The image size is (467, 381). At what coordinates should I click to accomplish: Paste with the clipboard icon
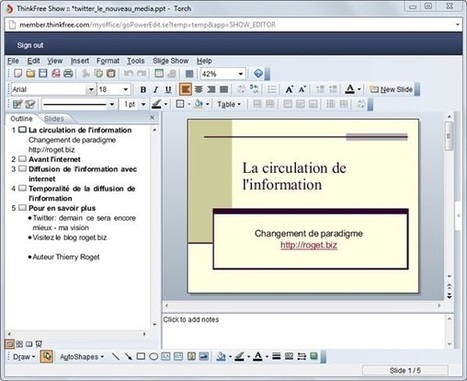click(x=111, y=73)
